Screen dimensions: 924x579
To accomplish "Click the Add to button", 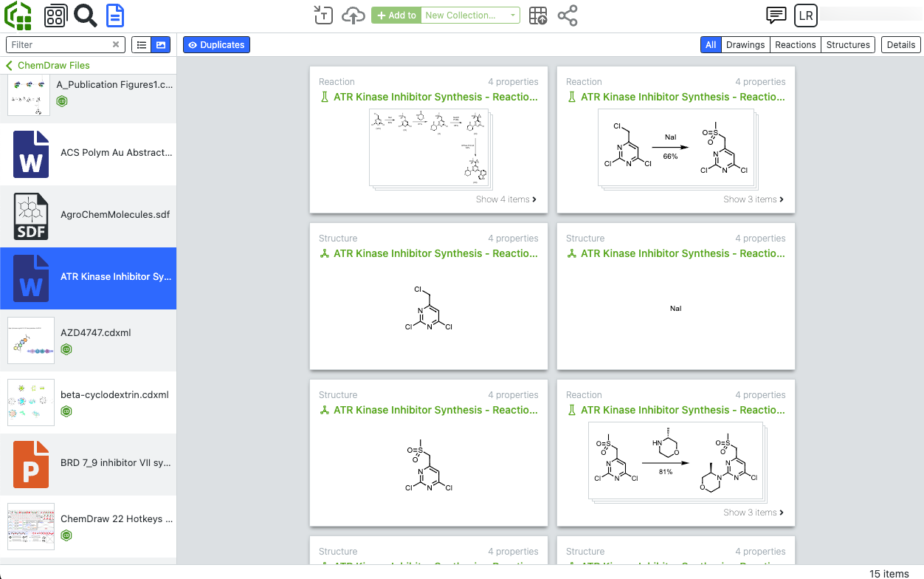I will (396, 15).
